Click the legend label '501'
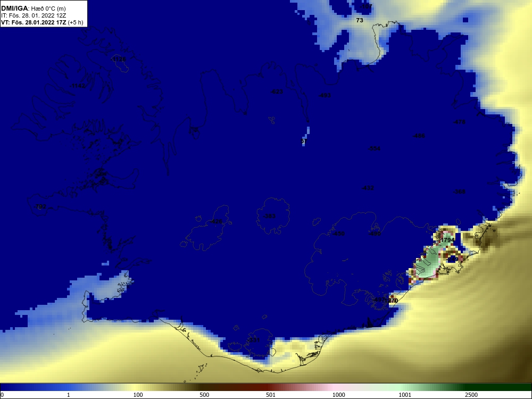The height and width of the screenshot is (399, 532). pyautogui.click(x=271, y=395)
